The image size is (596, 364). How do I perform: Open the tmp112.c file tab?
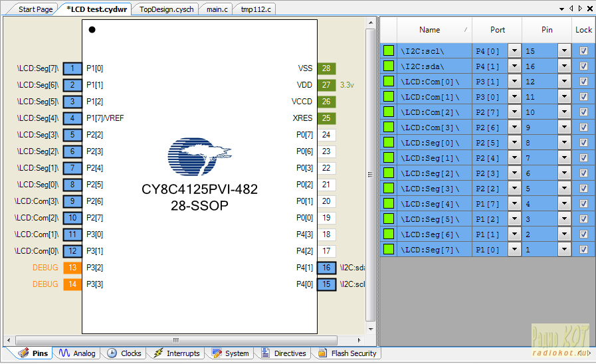pyautogui.click(x=256, y=9)
